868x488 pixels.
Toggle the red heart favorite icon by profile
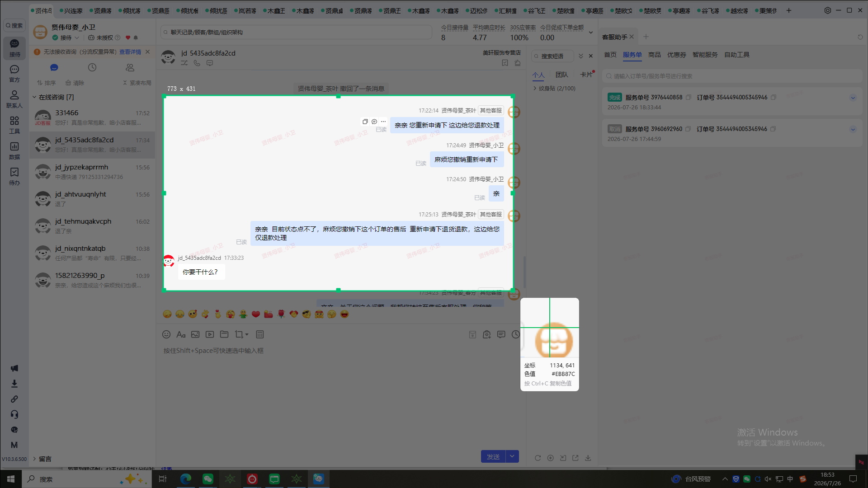(x=128, y=38)
